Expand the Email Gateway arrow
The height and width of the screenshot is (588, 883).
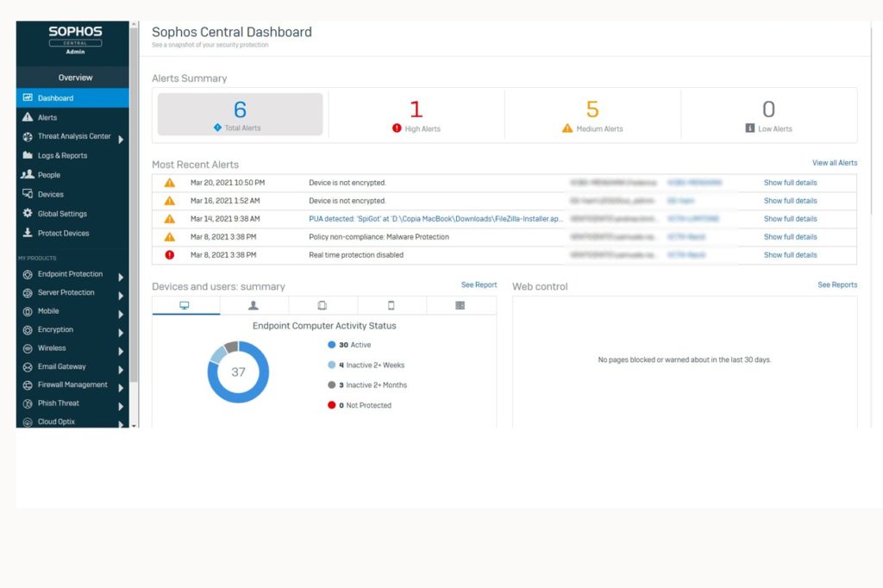[x=121, y=370]
